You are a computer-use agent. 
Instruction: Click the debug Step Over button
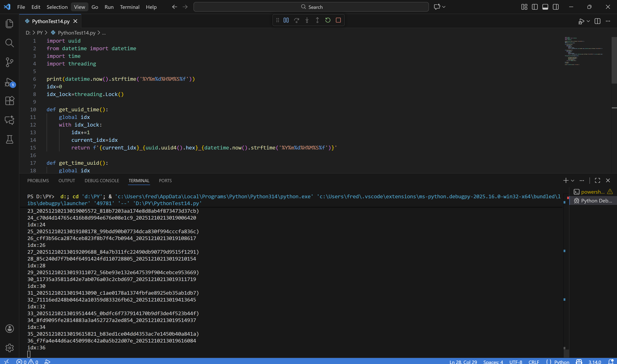coord(296,20)
